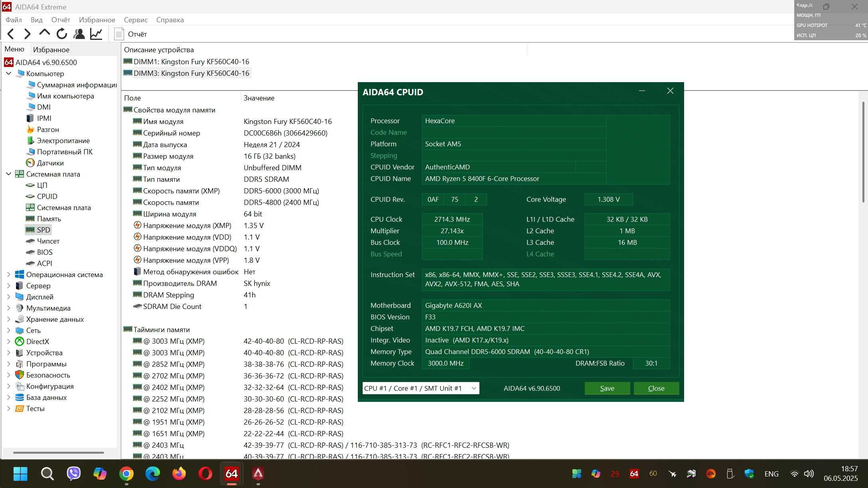Expand the Сервер tree node
This screenshot has width=868, height=488.
pyautogui.click(x=8, y=285)
